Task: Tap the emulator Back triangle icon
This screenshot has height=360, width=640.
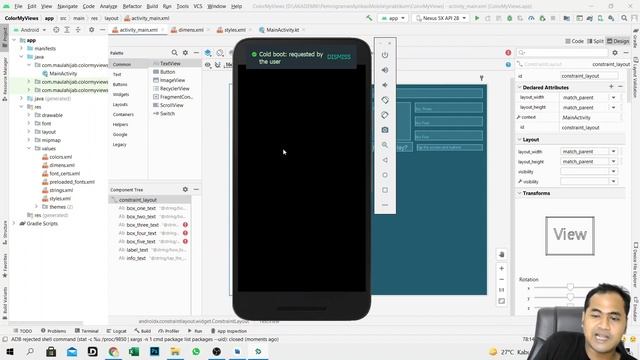Action: 385,160
